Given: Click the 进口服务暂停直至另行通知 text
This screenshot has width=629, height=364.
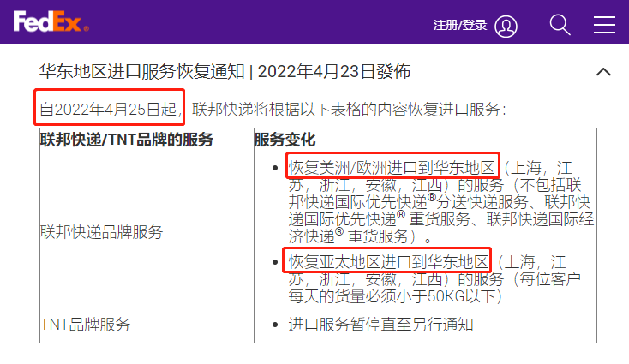Looking at the screenshot, I should click(380, 325).
